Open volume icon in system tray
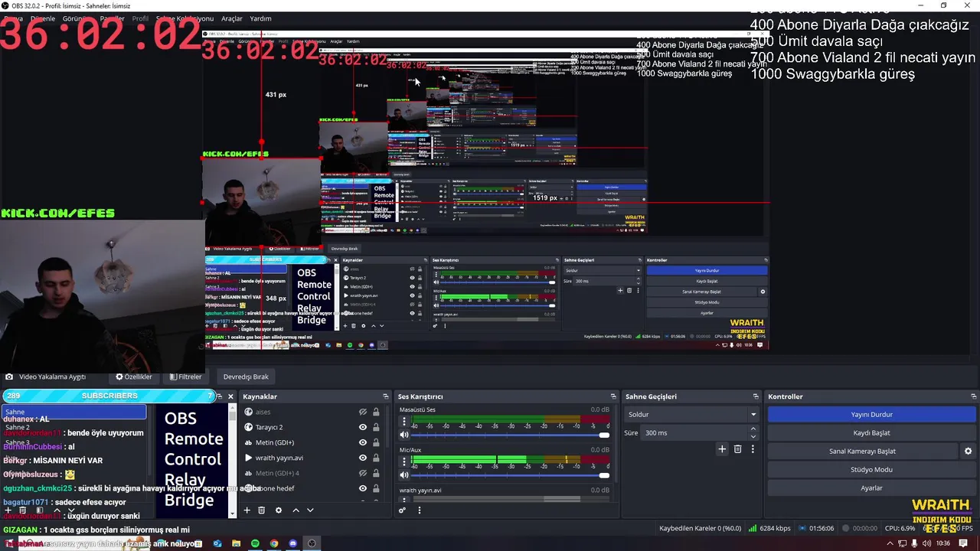Image resolution: width=980 pixels, height=551 pixels. (x=926, y=543)
